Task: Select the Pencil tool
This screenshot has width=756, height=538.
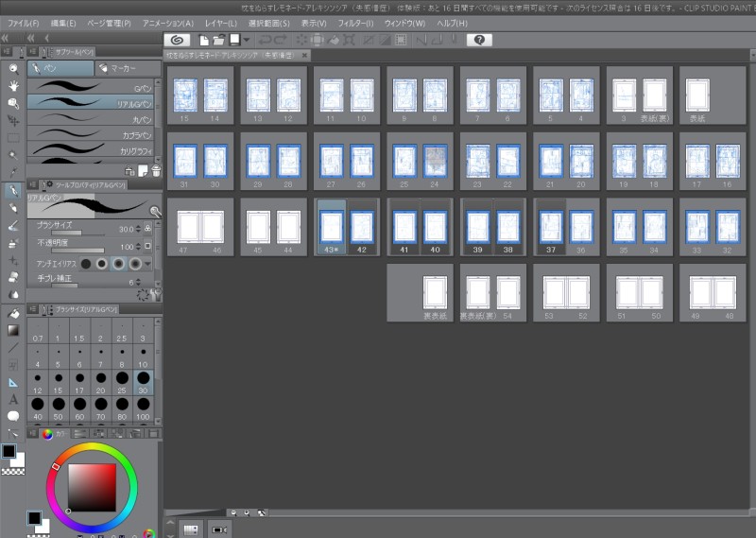Action: coord(13,208)
